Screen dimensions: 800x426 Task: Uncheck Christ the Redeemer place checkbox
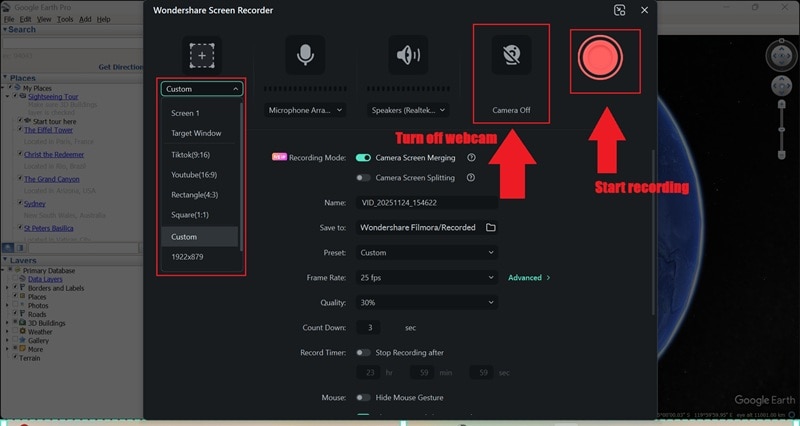[x=20, y=154]
